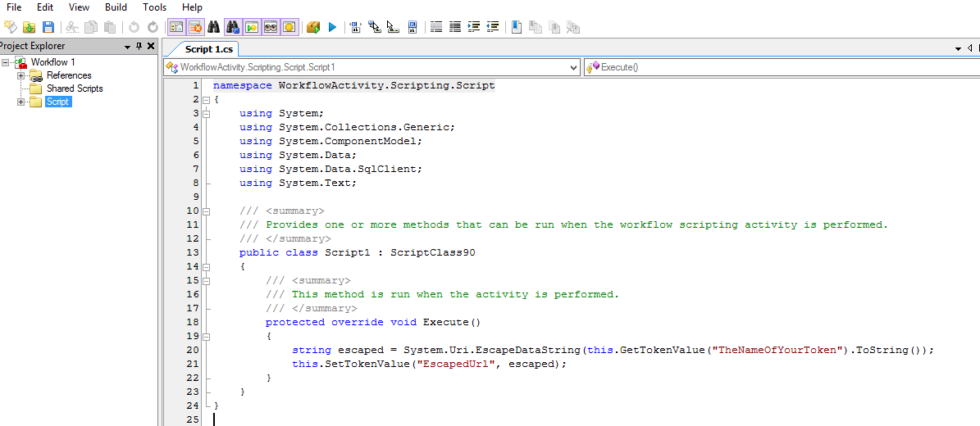980x426 pixels.
Task: Toggle the highlighted window button with yellow circle
Action: pyautogui.click(x=289, y=27)
